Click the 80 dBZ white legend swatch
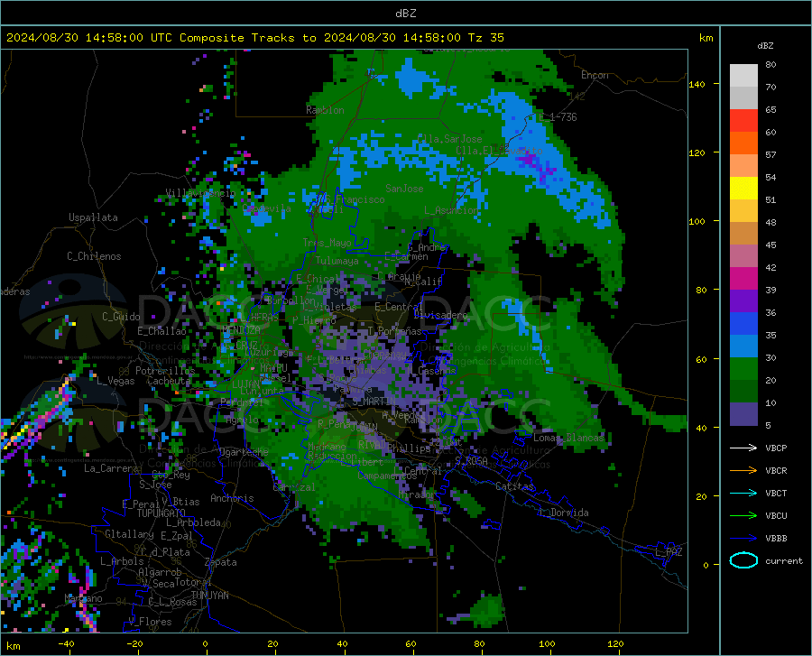The image size is (812, 656). tap(743, 76)
